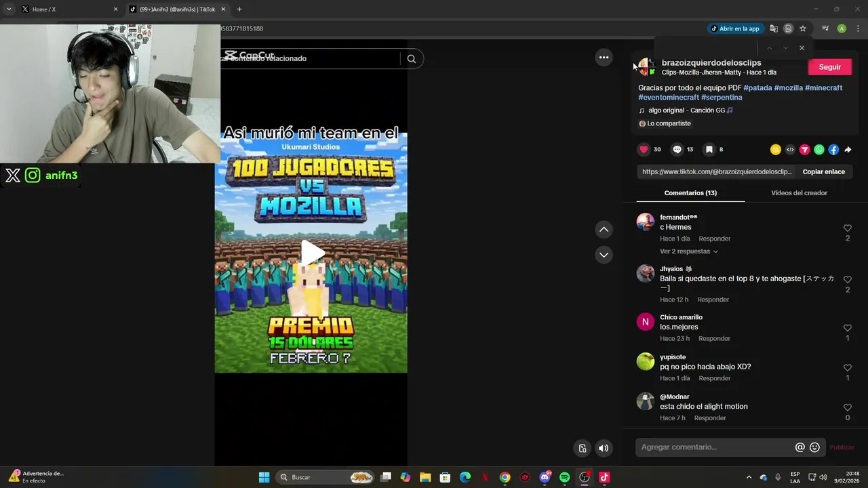Like Jhyalos's comment
The width and height of the screenshot is (868, 488).
[x=847, y=280]
